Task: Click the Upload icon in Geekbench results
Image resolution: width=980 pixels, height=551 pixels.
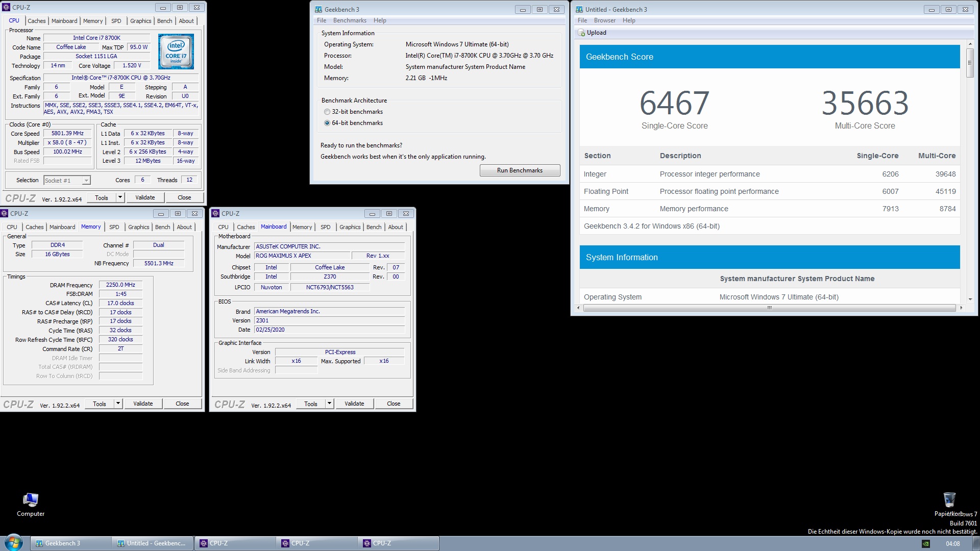Action: (x=581, y=33)
